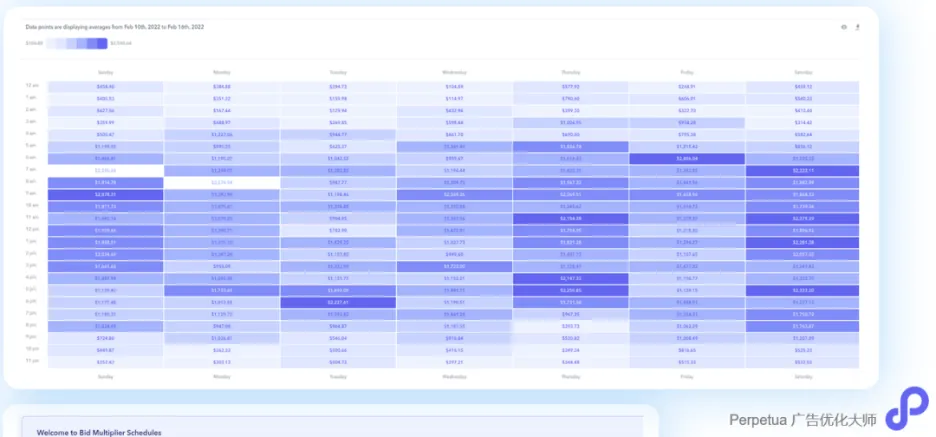Image resolution: width=936 pixels, height=437 pixels.
Task: Select the Thursday 11 am heatmap cell
Action: click(570, 218)
